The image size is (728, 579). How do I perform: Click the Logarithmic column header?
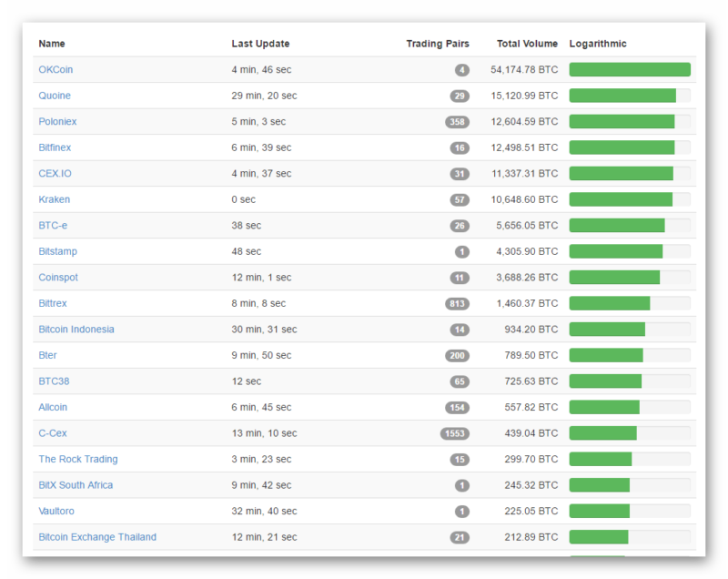tap(598, 44)
